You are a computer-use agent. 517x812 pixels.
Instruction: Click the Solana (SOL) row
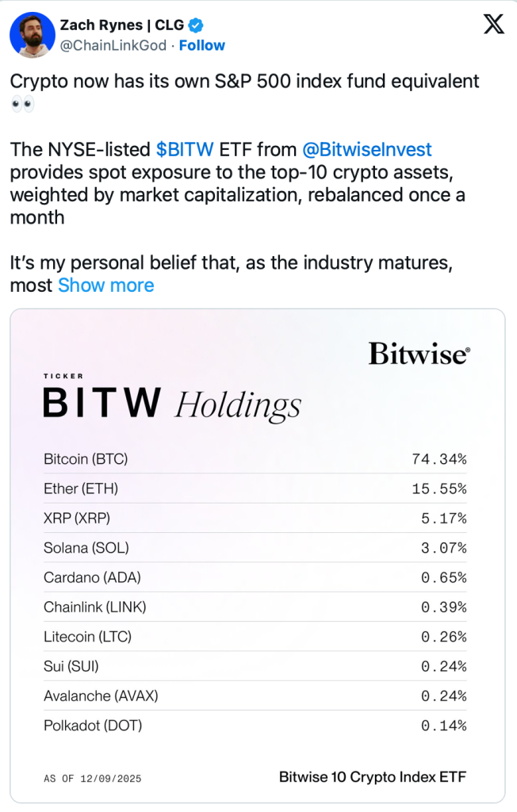[x=255, y=548]
